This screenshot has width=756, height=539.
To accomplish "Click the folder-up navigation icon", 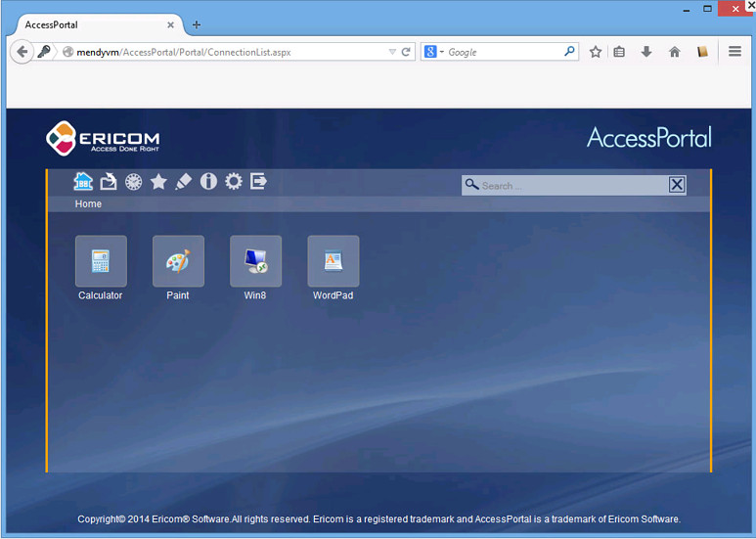I will point(109,182).
